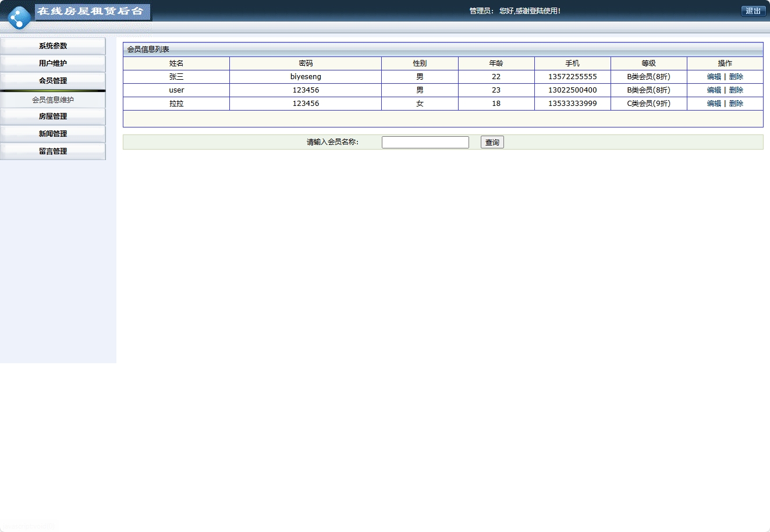
Task: Click the age cell 18
Action: [496, 104]
